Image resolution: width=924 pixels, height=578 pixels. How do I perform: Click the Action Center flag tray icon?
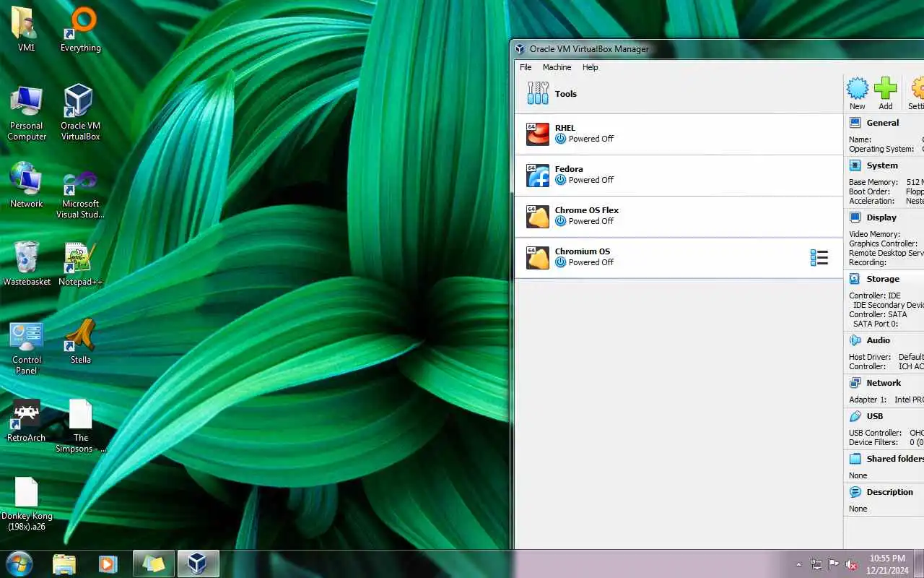point(834,564)
